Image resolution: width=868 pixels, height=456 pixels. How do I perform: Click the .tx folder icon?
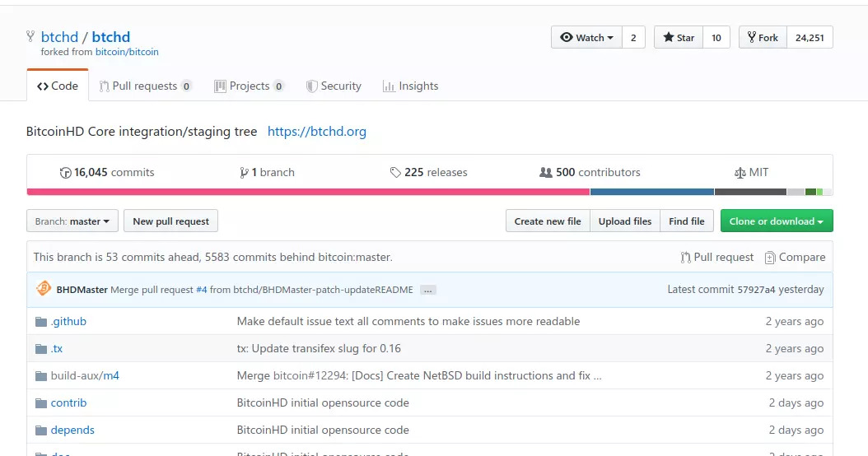coord(41,349)
